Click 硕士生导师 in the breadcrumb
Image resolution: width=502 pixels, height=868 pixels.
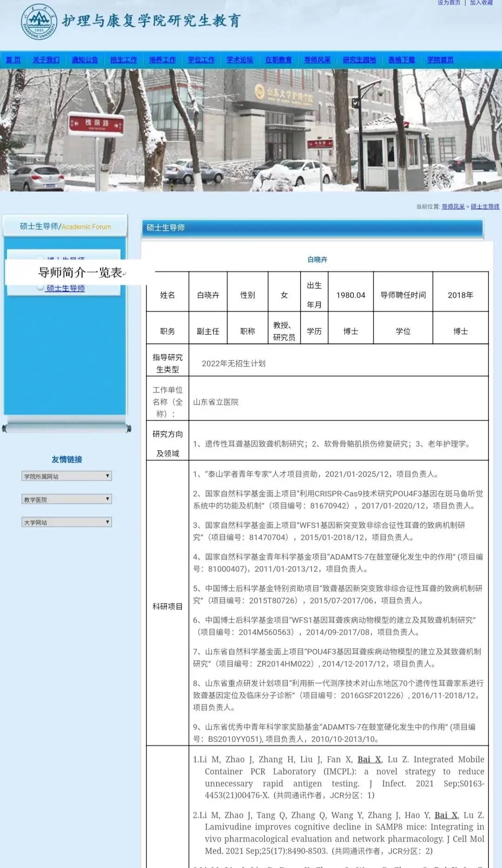[x=485, y=207]
